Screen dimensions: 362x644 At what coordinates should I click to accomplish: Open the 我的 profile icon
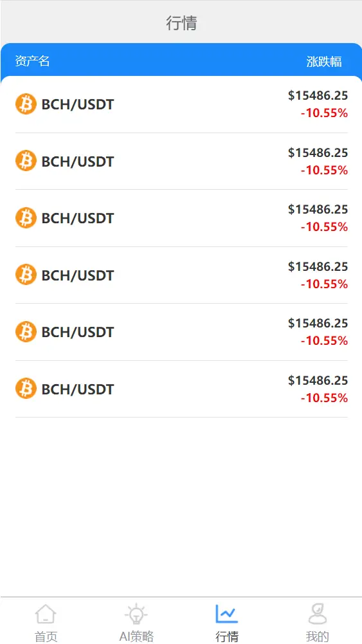317,614
